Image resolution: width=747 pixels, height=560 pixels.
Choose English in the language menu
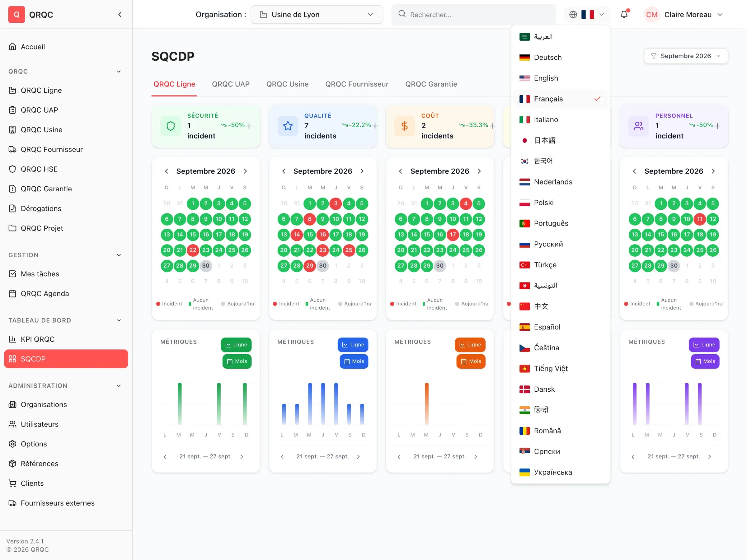pyautogui.click(x=561, y=78)
